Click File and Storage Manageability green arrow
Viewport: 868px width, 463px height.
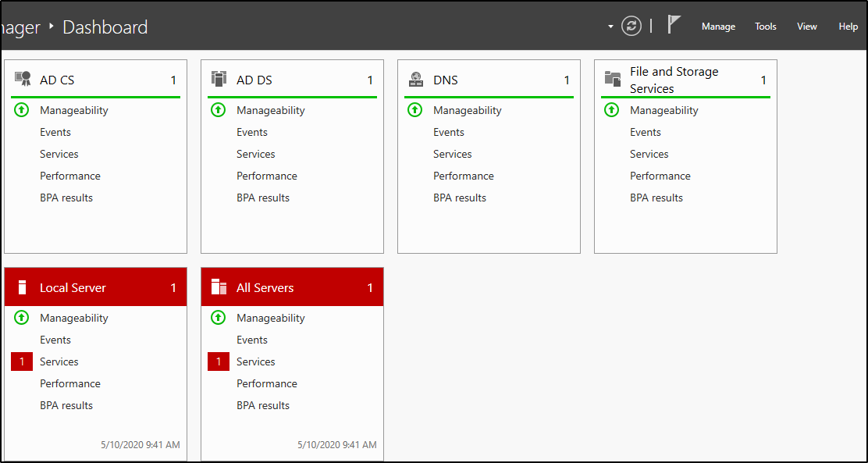coord(611,110)
